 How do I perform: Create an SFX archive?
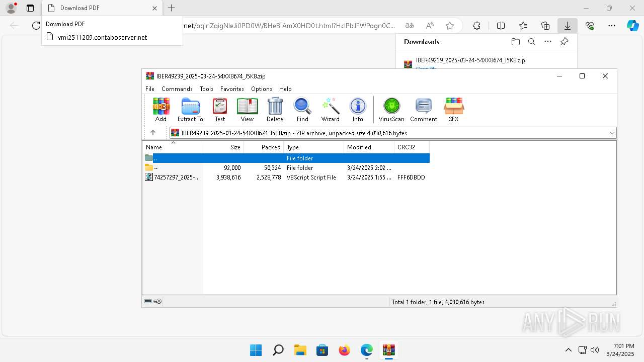point(453,110)
